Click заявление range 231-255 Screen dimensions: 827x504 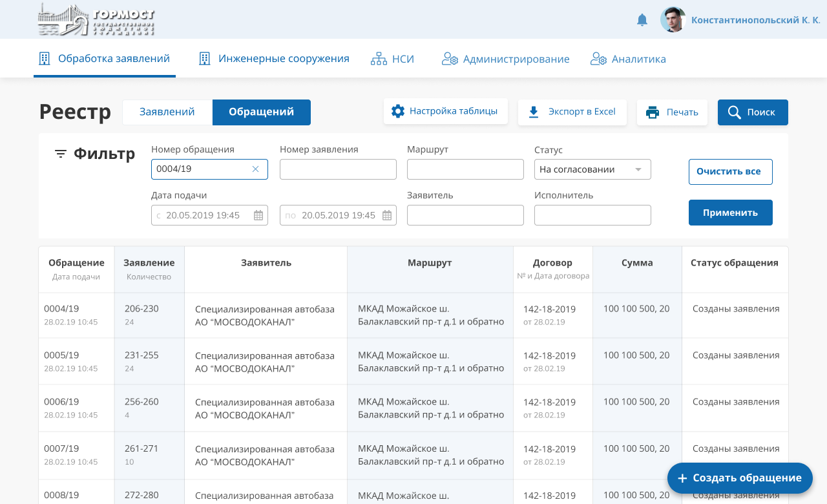click(141, 355)
